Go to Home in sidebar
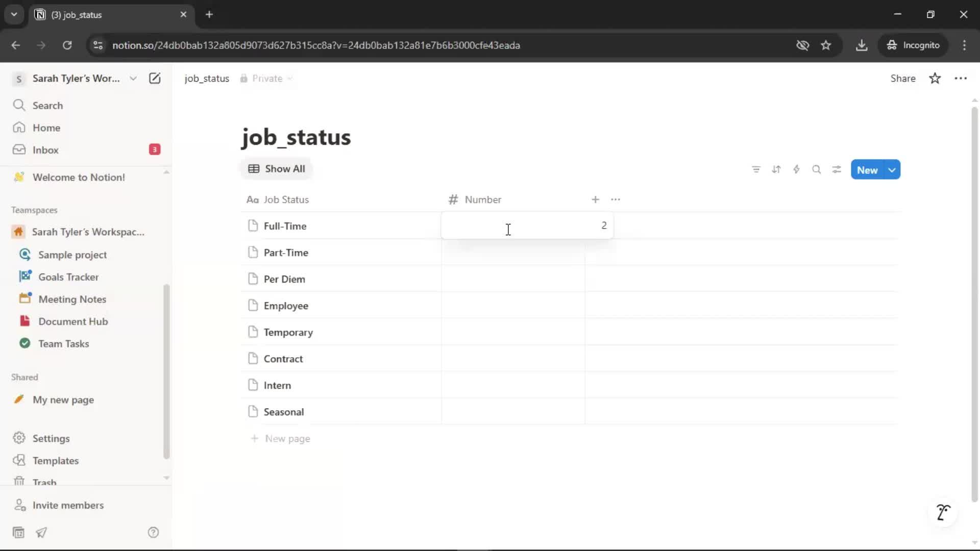The image size is (980, 551). pyautogui.click(x=46, y=128)
